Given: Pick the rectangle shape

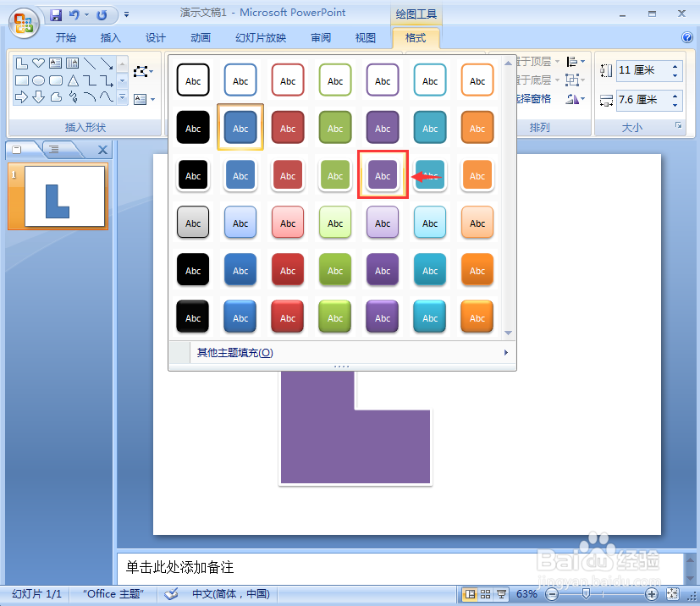Looking at the screenshot, I should [x=21, y=80].
